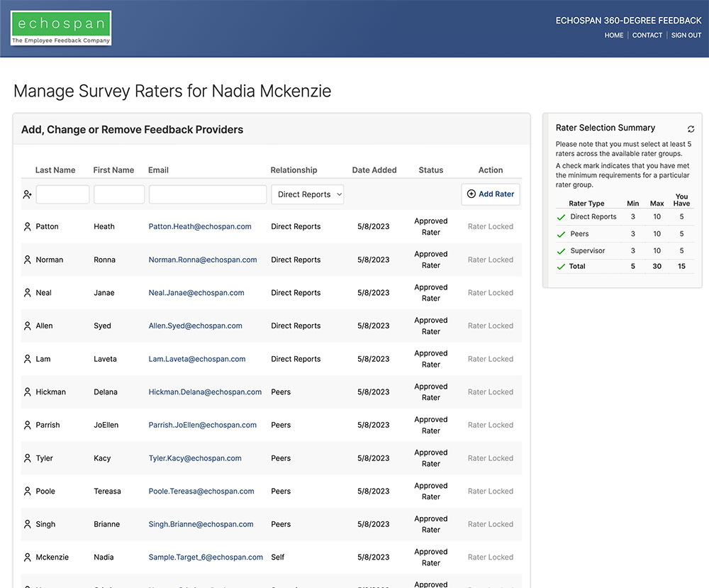Open email link Parrish.JoEllen@echospan.com

click(203, 425)
